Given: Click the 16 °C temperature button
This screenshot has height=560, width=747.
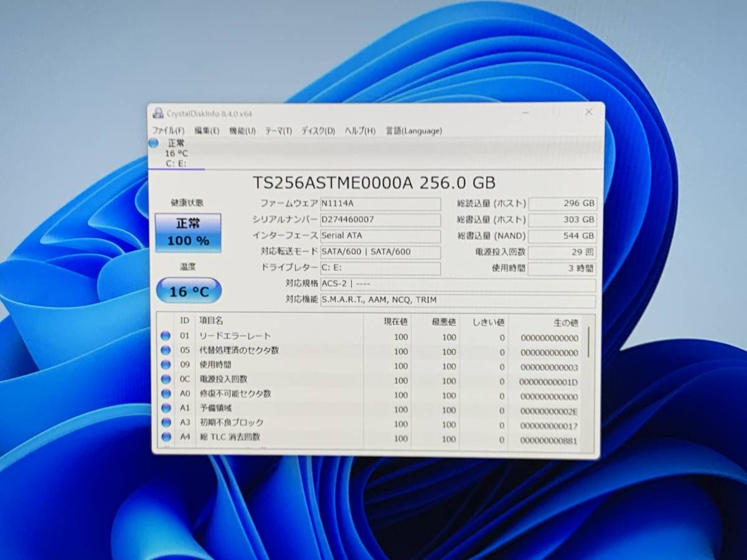Looking at the screenshot, I should [x=189, y=291].
